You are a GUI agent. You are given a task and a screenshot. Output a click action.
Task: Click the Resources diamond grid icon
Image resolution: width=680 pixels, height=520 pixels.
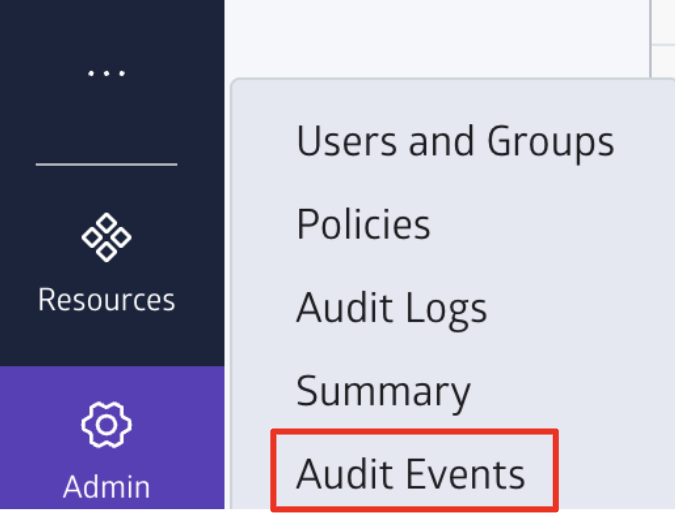coord(106,238)
